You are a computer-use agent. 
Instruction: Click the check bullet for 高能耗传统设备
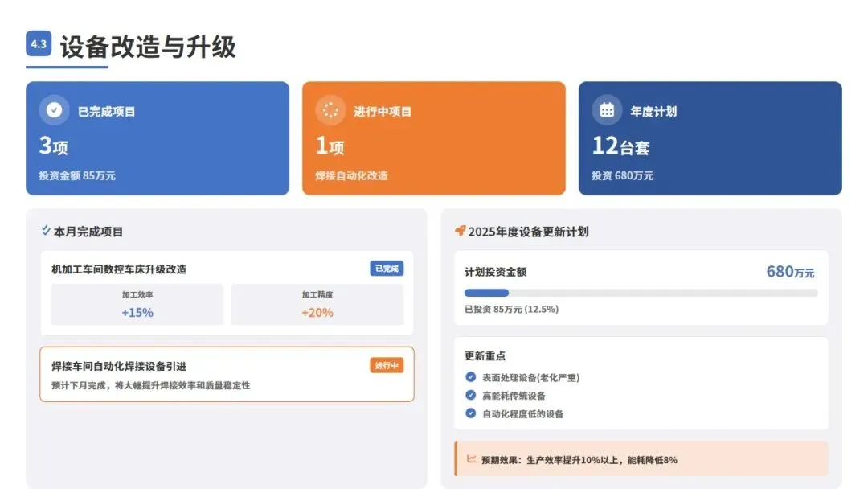(470, 396)
